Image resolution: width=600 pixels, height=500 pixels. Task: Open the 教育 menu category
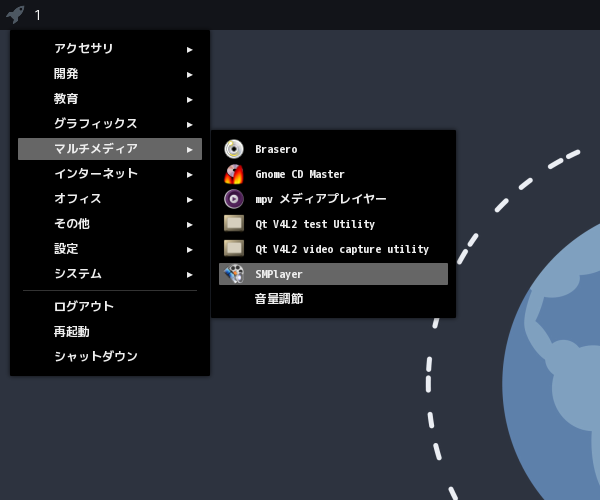(110, 99)
